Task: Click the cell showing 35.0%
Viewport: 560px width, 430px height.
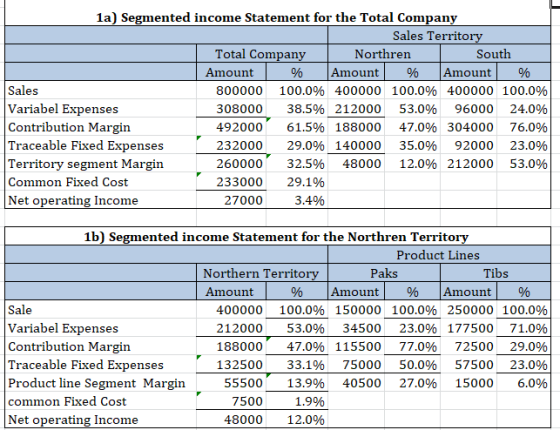Action: pos(412,145)
